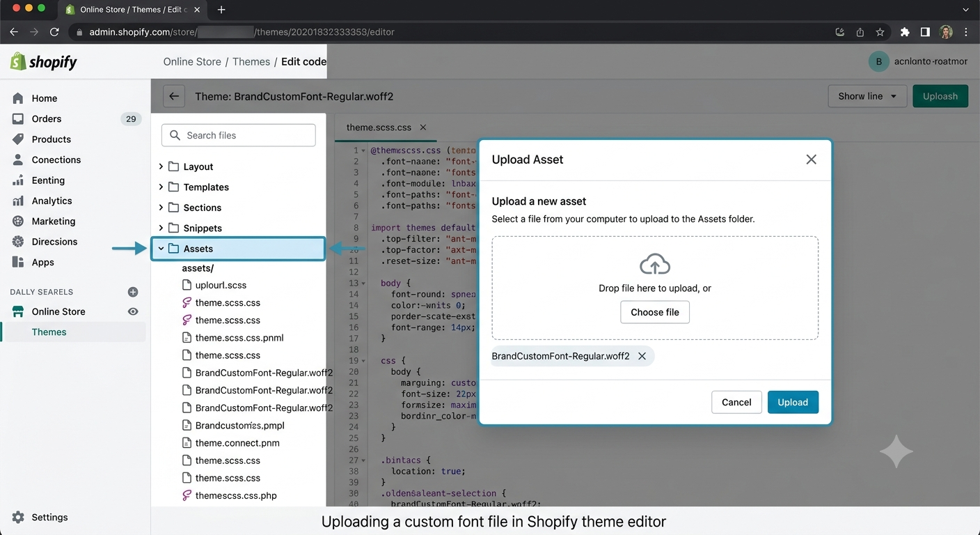Click Cancel in Upload Asset dialog
The height and width of the screenshot is (535, 980).
[736, 402]
